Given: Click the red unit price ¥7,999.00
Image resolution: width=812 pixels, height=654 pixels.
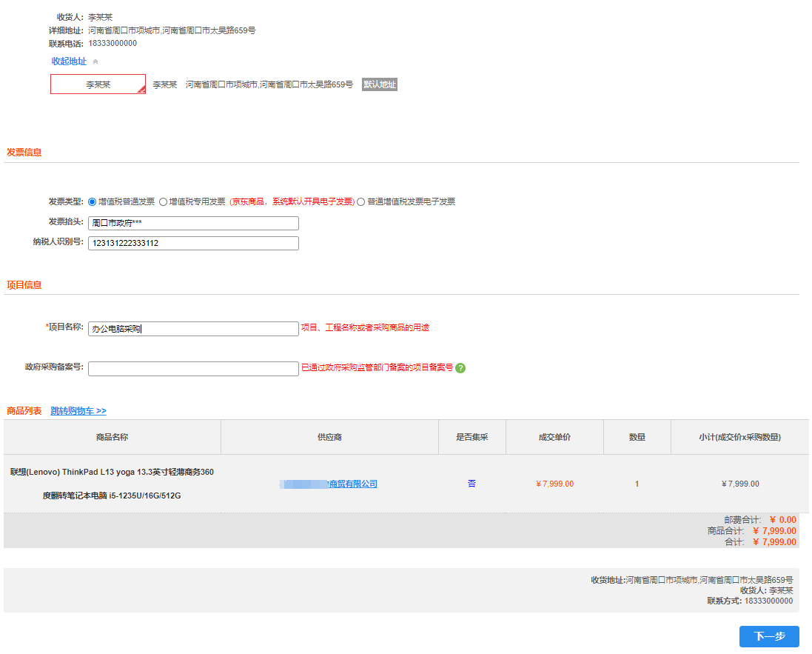Looking at the screenshot, I should 554,484.
